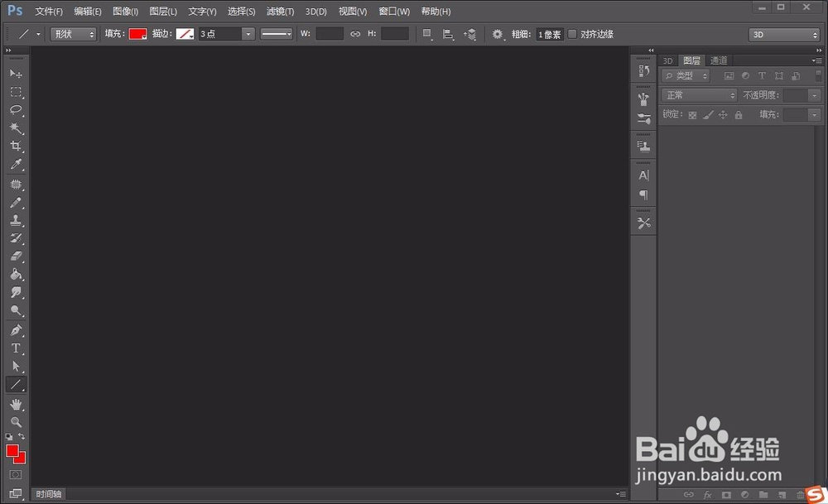
Task: Open the fill color swatch
Action: point(137,34)
